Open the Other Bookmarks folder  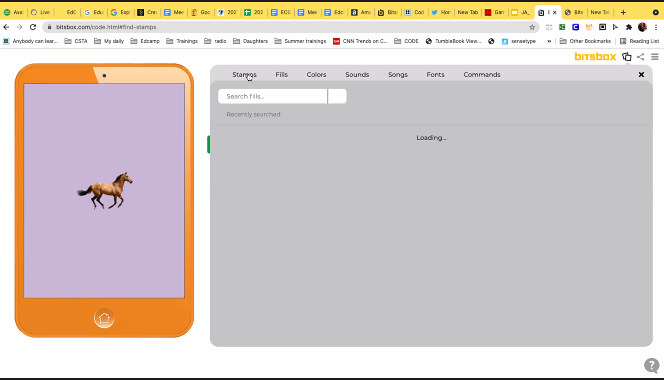(x=586, y=41)
